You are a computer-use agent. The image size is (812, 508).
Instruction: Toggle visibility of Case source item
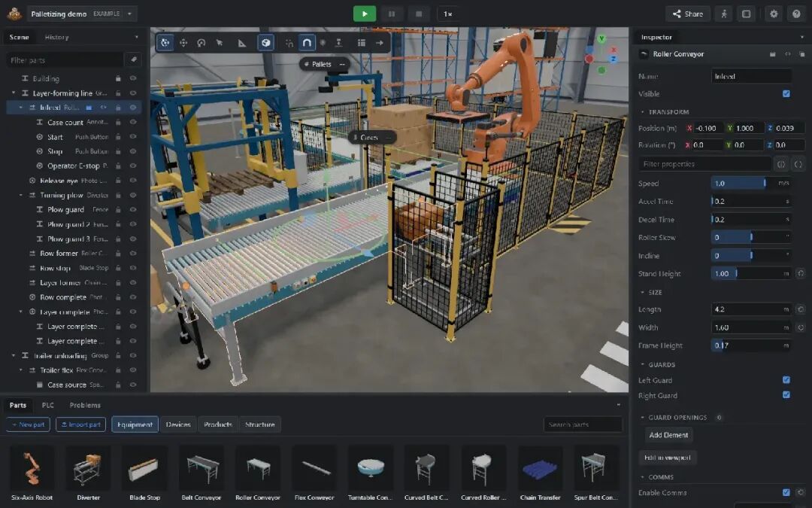[133, 385]
